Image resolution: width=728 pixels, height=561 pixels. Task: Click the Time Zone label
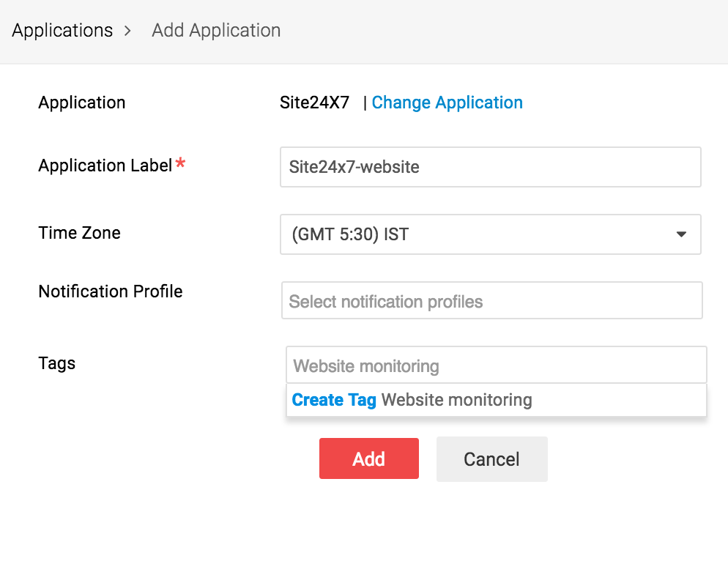pos(79,233)
